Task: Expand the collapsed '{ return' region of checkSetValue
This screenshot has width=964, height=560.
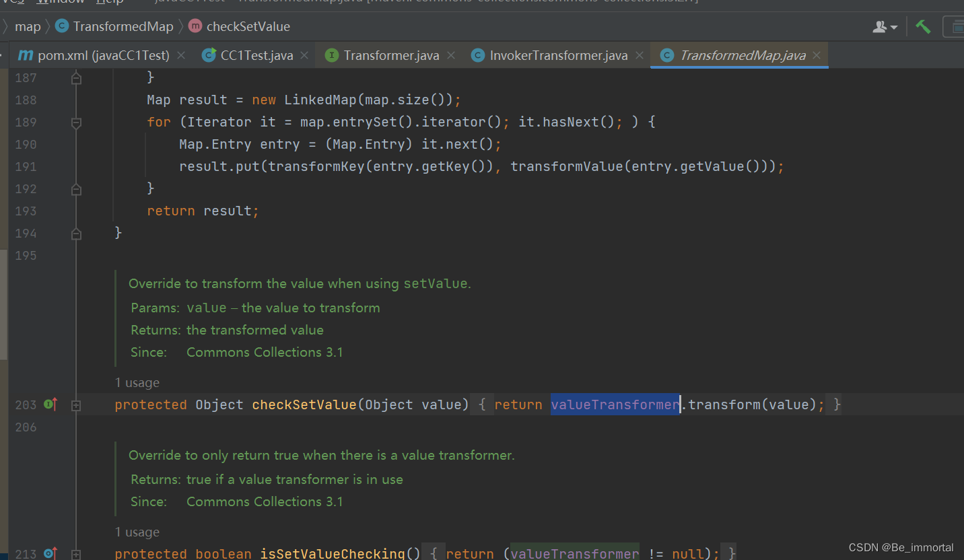Action: click(482, 405)
